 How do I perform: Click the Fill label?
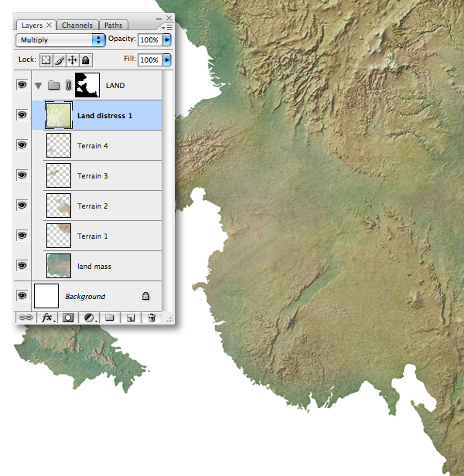[130, 59]
